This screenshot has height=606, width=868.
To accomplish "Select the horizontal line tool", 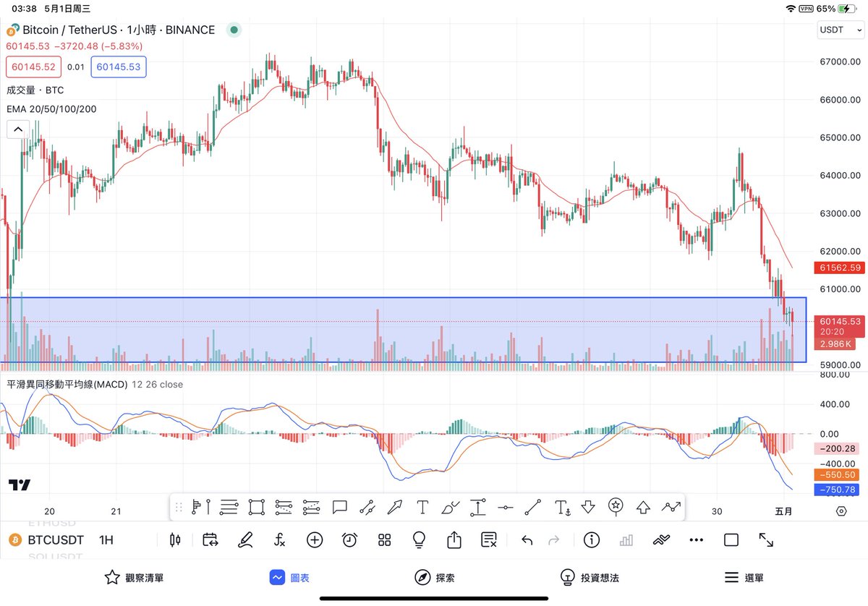I will 506,507.
